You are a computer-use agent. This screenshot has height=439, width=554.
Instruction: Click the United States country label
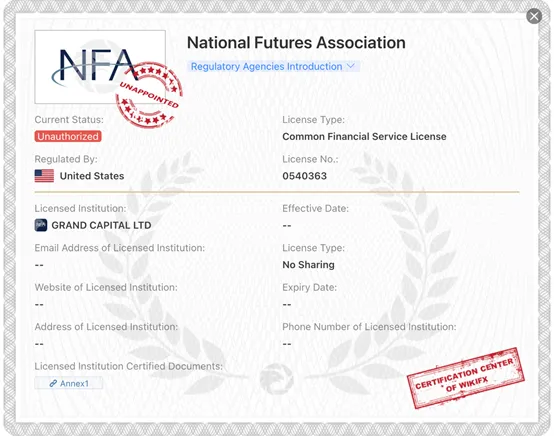click(x=92, y=176)
